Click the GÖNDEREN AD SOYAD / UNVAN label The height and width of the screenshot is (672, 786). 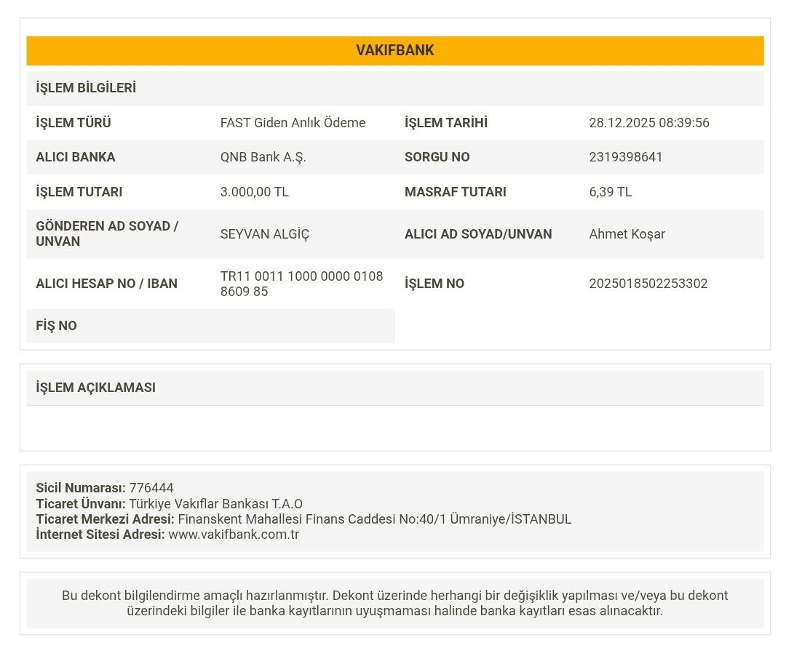click(107, 234)
